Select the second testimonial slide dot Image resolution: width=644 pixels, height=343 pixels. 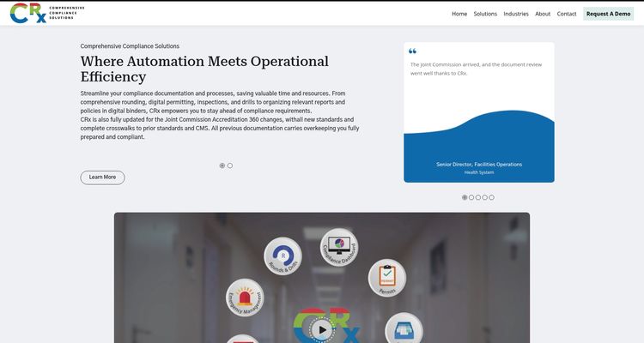point(471,197)
